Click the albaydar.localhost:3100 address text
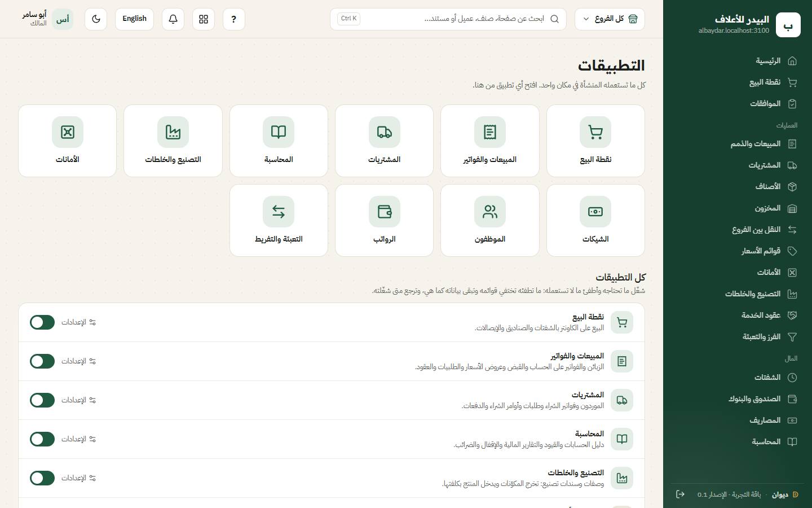Viewport: 812px width, 508px height. [734, 31]
